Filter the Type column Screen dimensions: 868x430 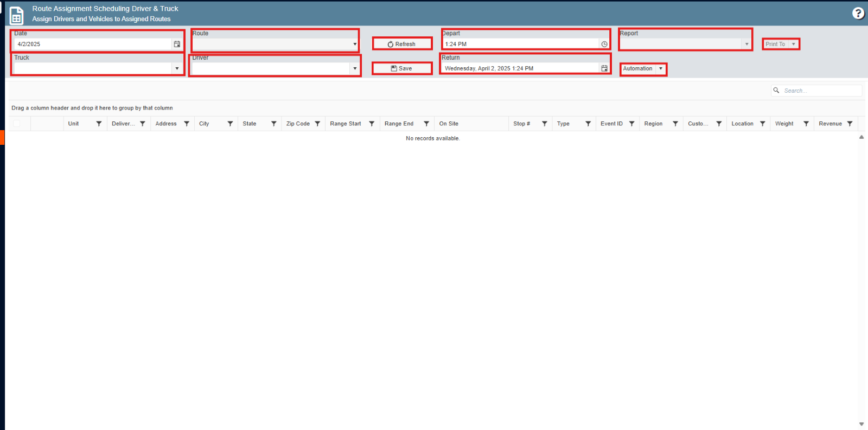tap(588, 124)
